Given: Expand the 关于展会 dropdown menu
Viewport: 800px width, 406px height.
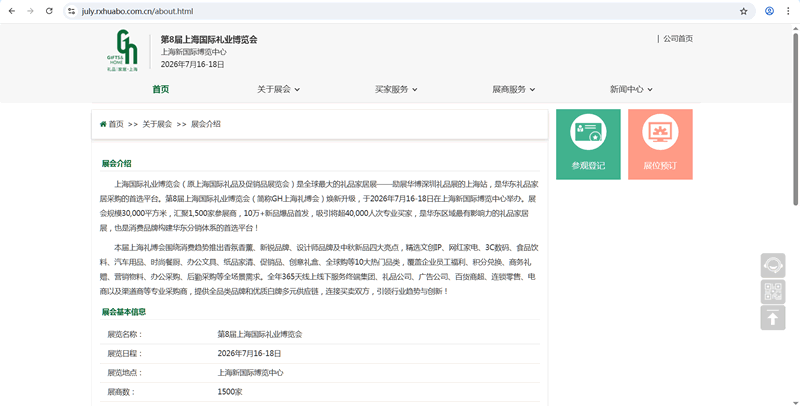Looking at the screenshot, I should coord(278,89).
